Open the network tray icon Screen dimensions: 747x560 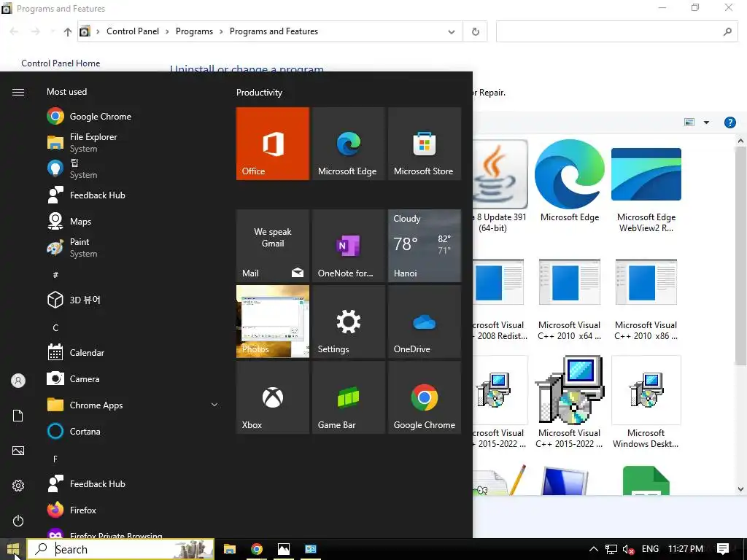[611, 549]
